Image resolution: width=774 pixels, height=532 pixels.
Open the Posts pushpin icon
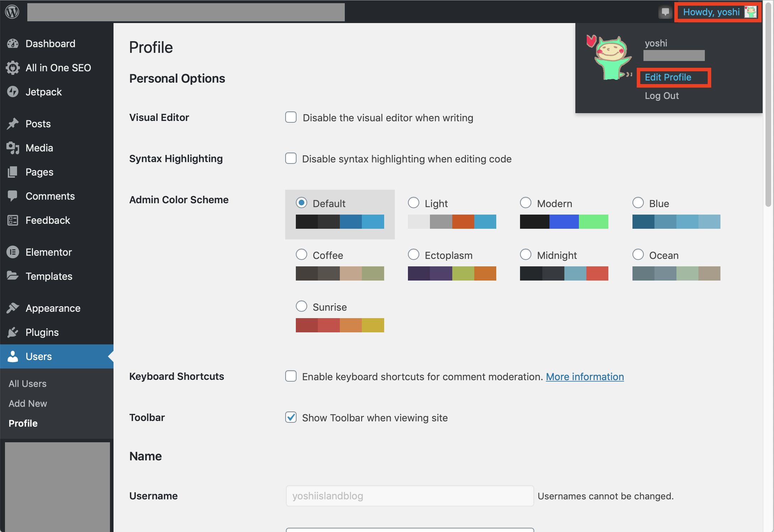13,124
